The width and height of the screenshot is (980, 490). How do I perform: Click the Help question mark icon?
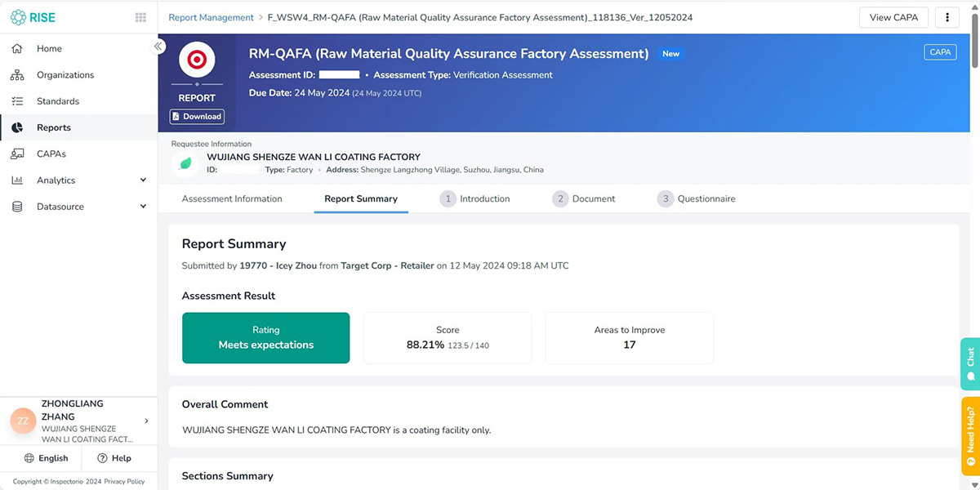pyautogui.click(x=102, y=458)
